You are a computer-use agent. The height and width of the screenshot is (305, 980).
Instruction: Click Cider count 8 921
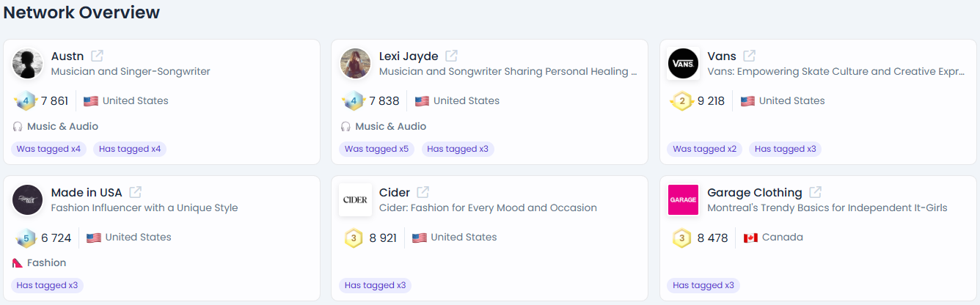pyautogui.click(x=382, y=238)
